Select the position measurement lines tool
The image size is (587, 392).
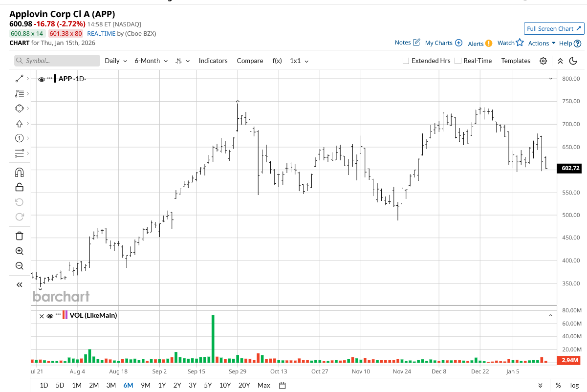pos(20,153)
